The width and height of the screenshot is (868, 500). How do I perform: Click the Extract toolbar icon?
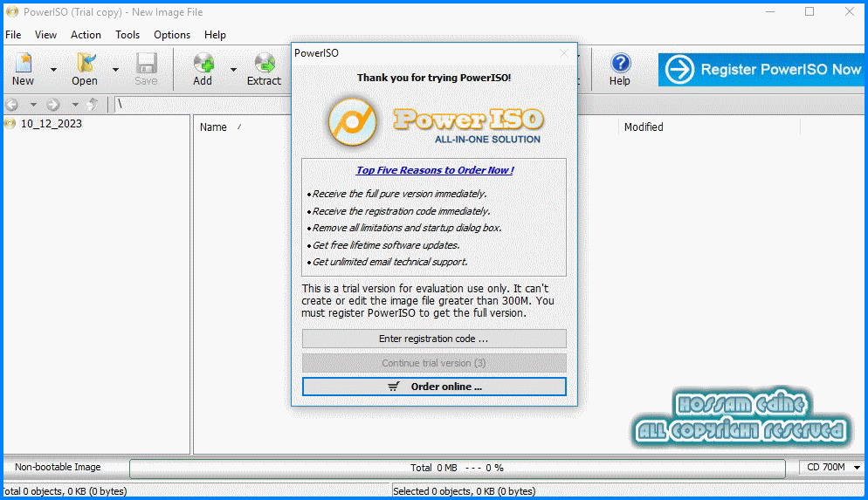point(265,63)
